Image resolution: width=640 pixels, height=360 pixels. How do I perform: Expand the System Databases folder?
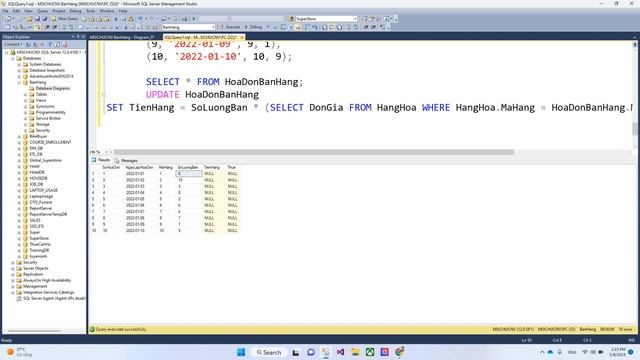(x=19, y=64)
